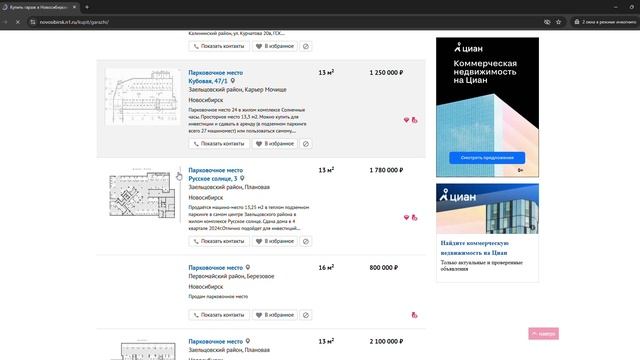Show Русское солнце 3 on map pin

tap(242, 178)
